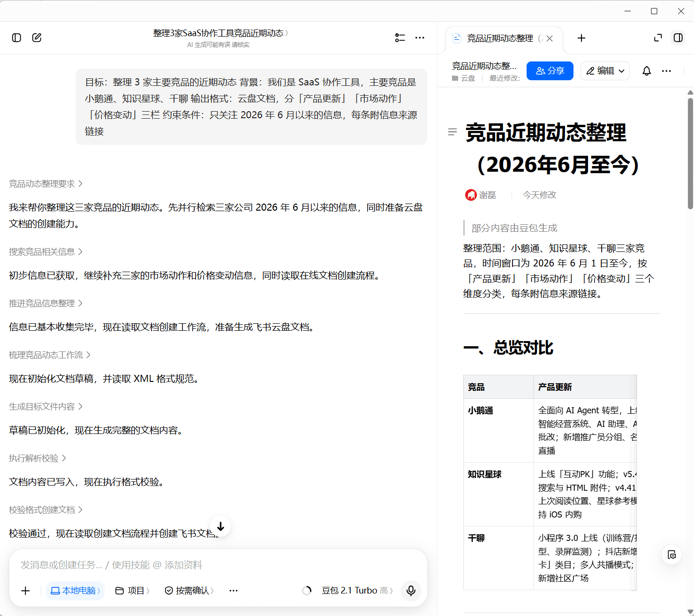
Task: Click the 分享 share button
Action: [550, 71]
